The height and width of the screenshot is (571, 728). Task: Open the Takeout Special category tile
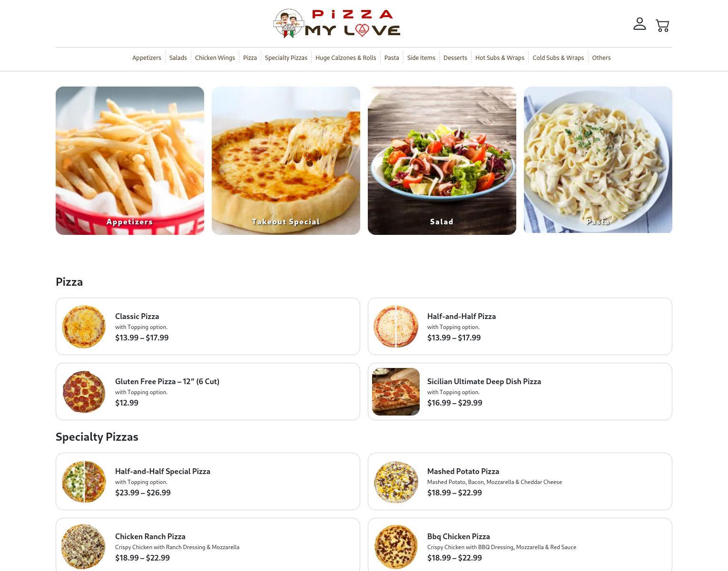pyautogui.click(x=286, y=161)
